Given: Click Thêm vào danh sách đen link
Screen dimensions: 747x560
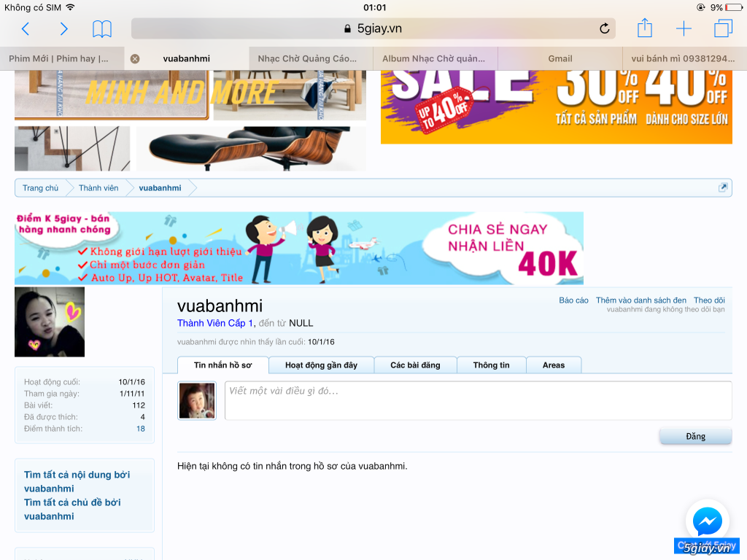Looking at the screenshot, I should pyautogui.click(x=641, y=300).
